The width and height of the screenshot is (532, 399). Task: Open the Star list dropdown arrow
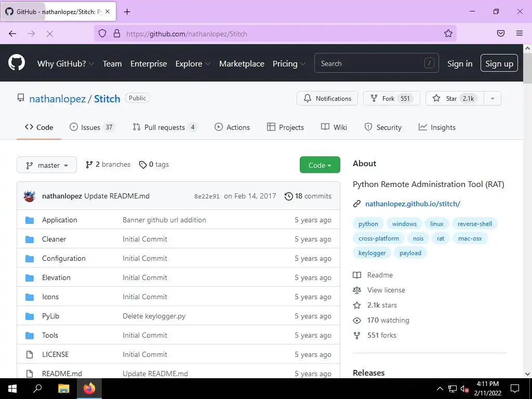(x=493, y=98)
